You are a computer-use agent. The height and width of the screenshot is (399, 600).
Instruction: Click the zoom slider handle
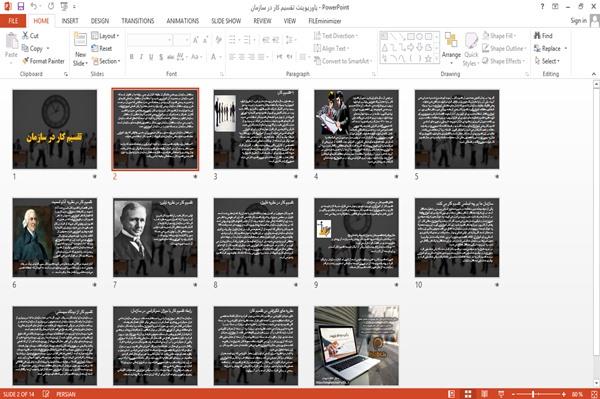click(x=533, y=394)
